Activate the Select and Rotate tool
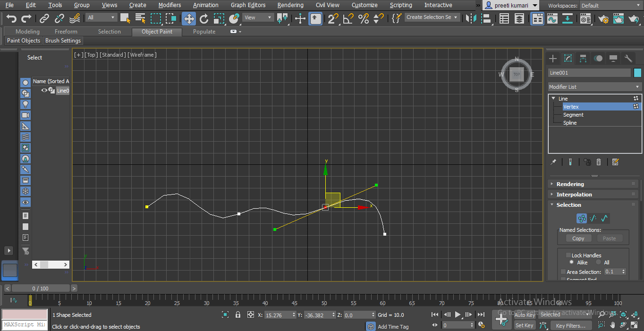Screen dimensions: 644x331 pyautogui.click(x=204, y=17)
